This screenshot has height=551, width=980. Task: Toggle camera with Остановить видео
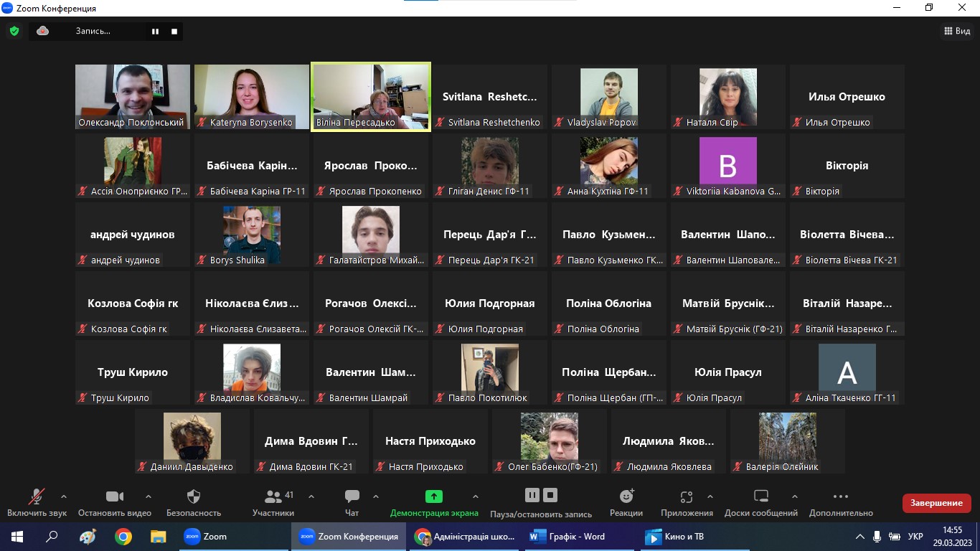coord(115,496)
